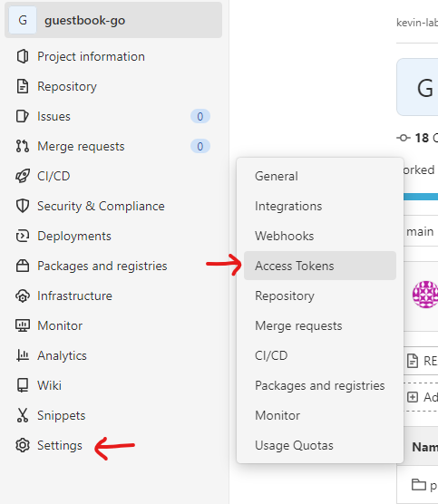Open Analytics via the chart icon
The height and width of the screenshot is (504, 438).
point(23,355)
